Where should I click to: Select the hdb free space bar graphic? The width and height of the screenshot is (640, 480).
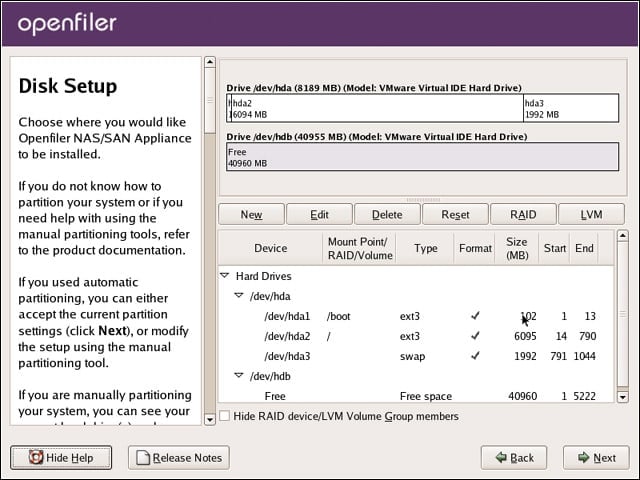click(x=422, y=157)
